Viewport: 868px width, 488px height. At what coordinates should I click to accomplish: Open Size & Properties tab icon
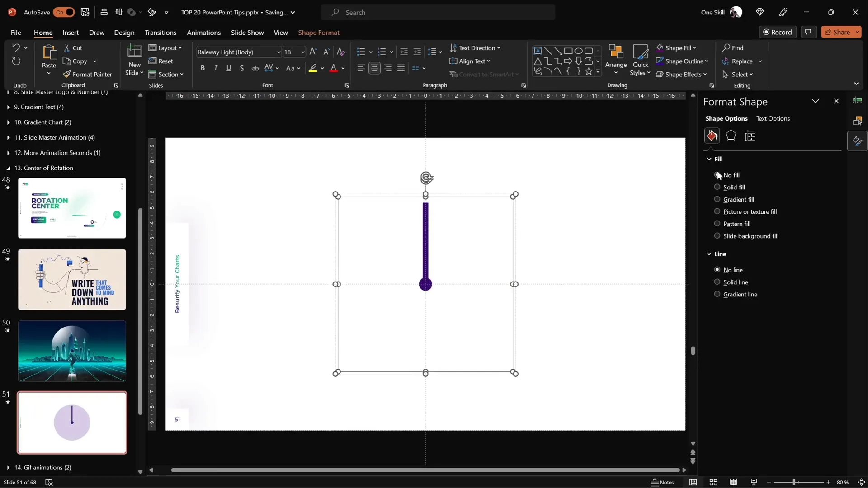pos(750,136)
